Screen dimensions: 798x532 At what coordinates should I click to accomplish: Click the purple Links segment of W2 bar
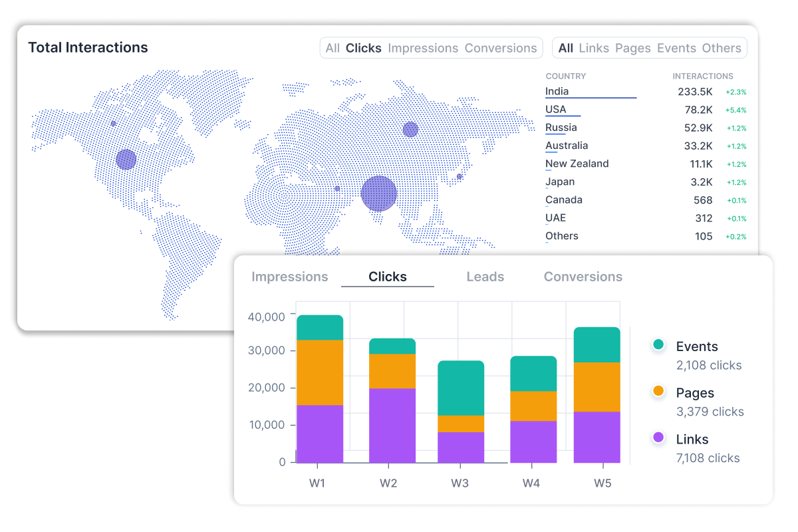tap(392, 426)
